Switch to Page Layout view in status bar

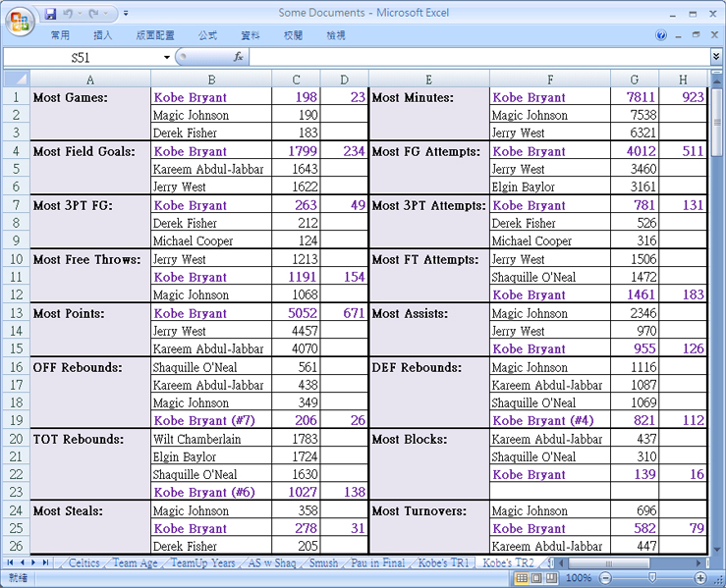pos(536,578)
